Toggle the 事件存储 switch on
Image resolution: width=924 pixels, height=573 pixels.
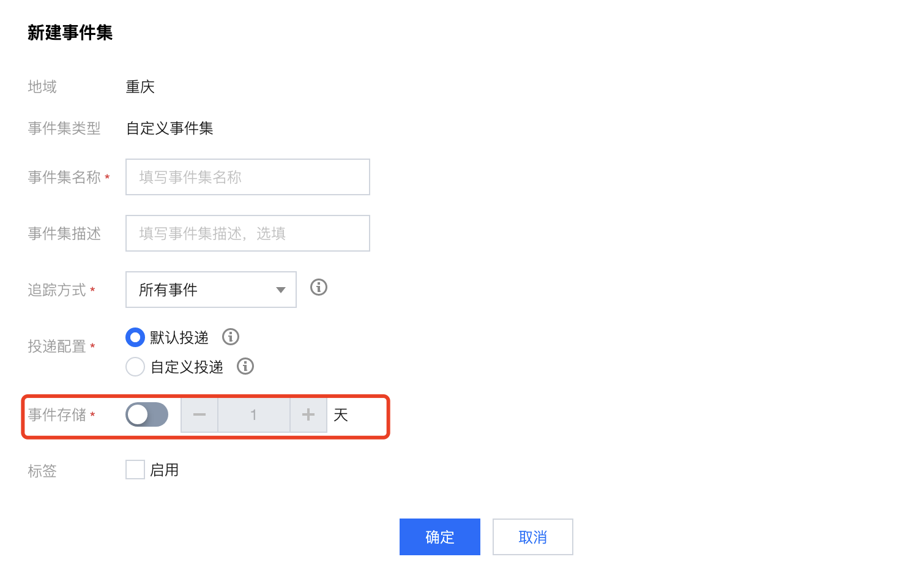pyautogui.click(x=147, y=414)
